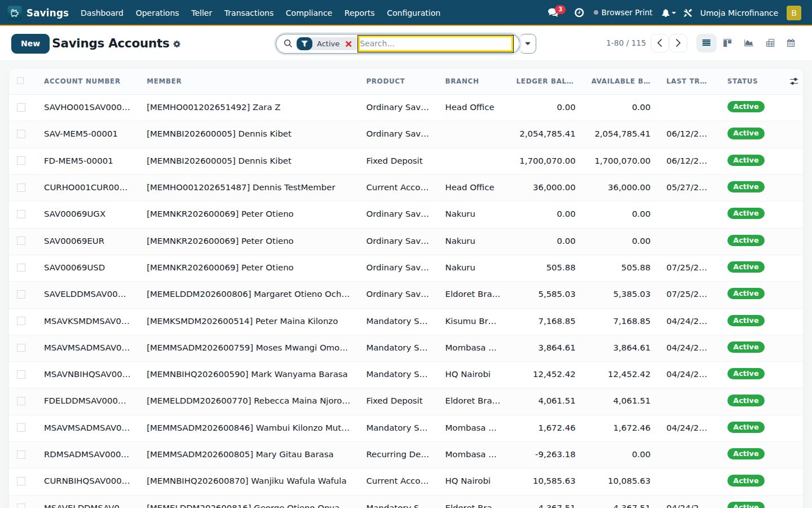Sort by Available Balance column header
The height and width of the screenshot is (508, 812).
pos(621,81)
